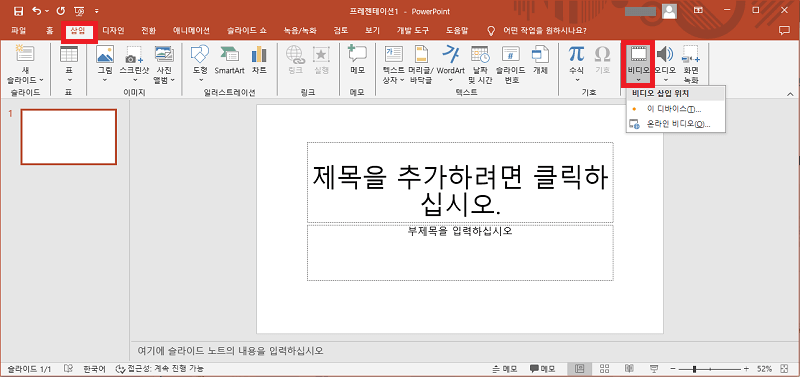This screenshot has width=800, height=377.
Task: Expand quick access toolbar customization arrow
Action: (97, 11)
